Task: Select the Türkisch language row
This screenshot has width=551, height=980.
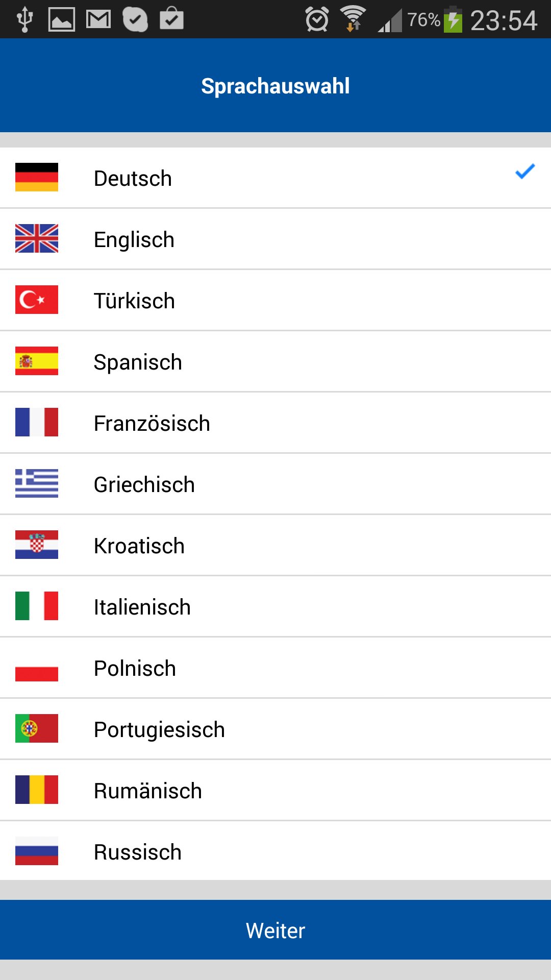Action: point(135,301)
